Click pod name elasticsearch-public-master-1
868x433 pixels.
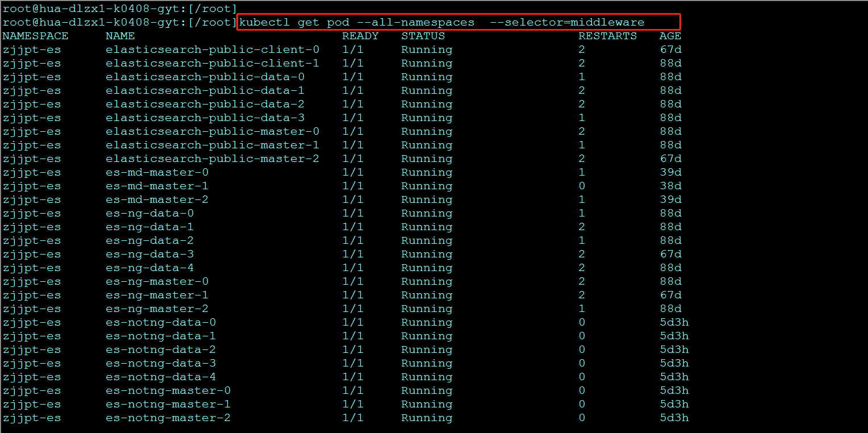point(212,145)
